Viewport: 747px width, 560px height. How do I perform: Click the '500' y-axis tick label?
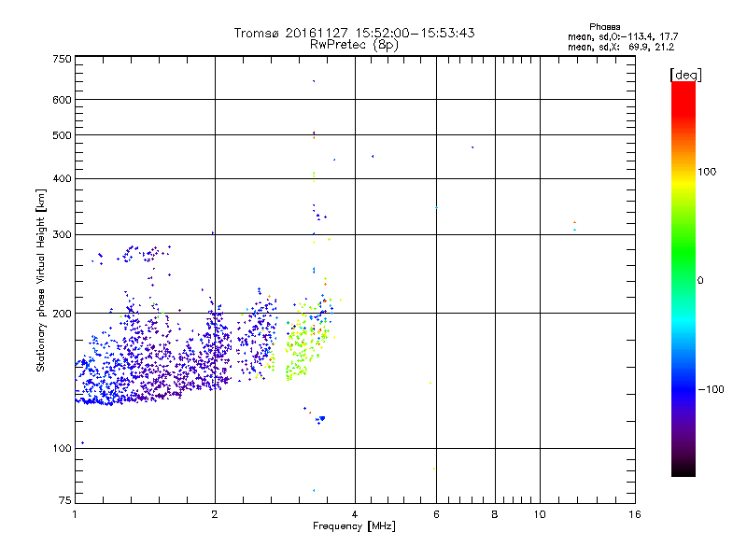point(62,135)
